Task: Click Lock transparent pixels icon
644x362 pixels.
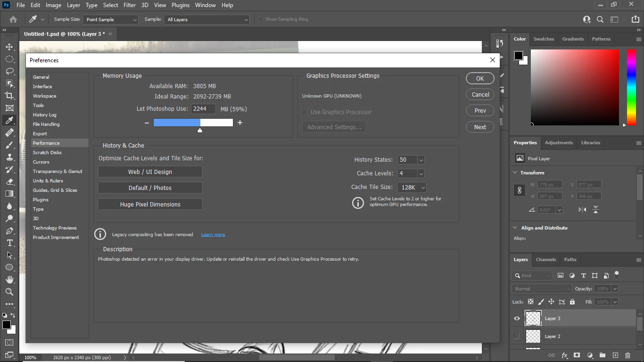Action: click(x=530, y=302)
